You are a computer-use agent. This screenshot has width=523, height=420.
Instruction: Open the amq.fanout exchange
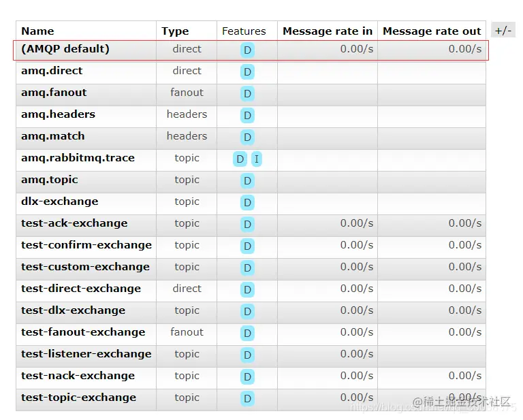pyautogui.click(x=54, y=93)
